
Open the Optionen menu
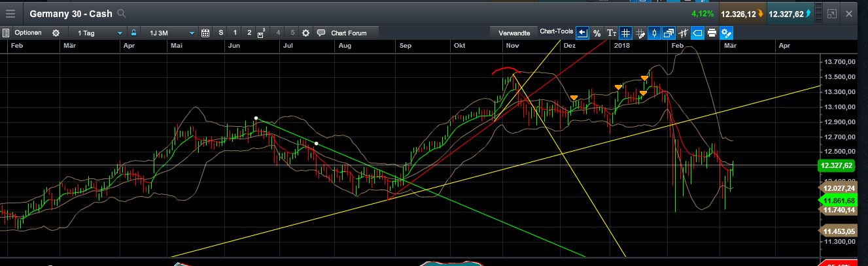(x=28, y=33)
